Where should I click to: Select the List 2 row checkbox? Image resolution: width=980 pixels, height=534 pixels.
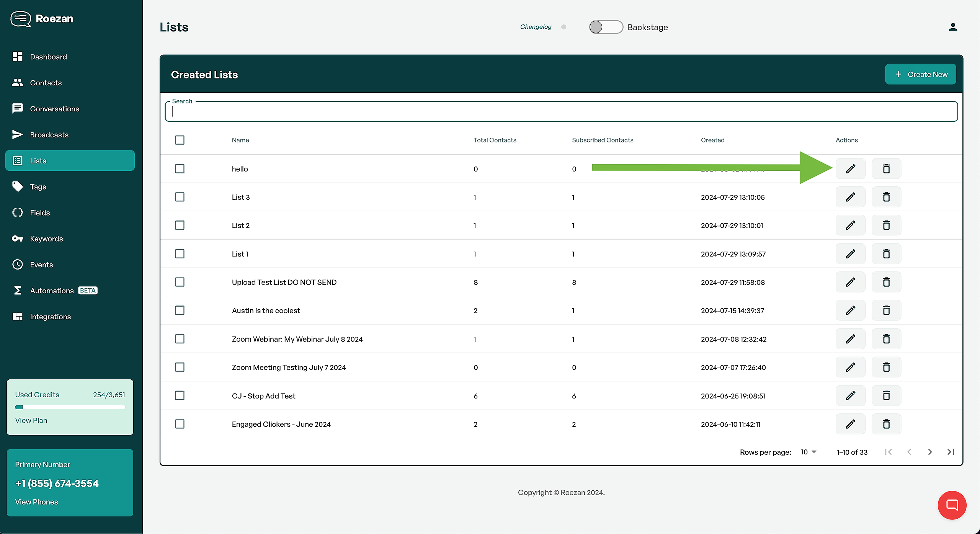click(180, 225)
